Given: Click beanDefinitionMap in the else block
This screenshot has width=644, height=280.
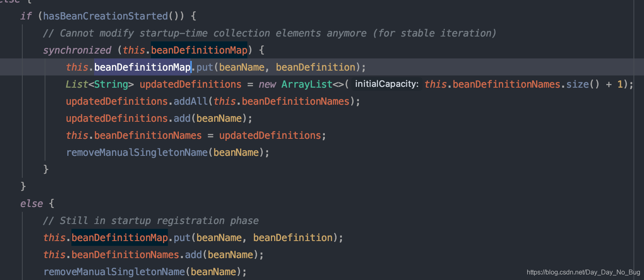Looking at the screenshot, I should 120,238.
